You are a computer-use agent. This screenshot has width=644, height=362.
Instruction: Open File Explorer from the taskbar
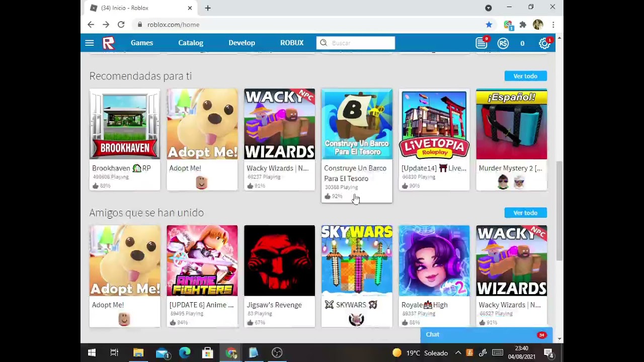coord(138,352)
